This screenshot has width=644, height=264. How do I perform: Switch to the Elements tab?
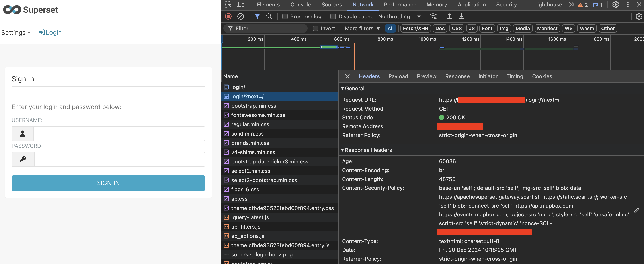[x=268, y=4]
